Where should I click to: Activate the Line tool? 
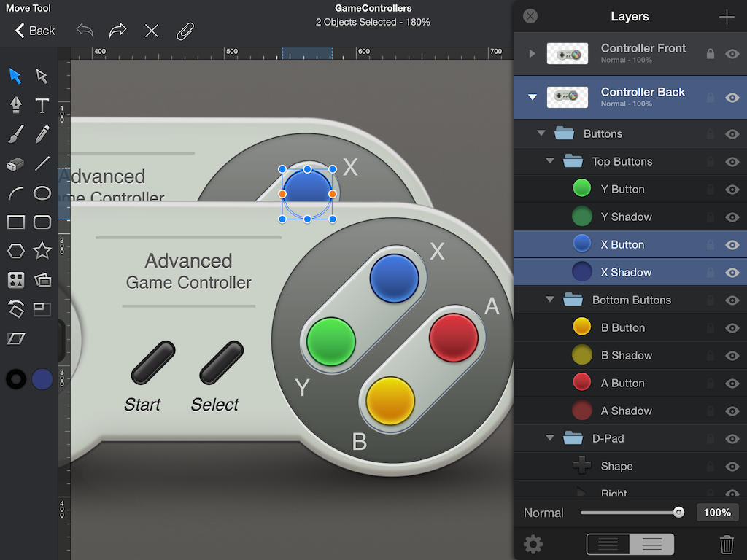42,163
